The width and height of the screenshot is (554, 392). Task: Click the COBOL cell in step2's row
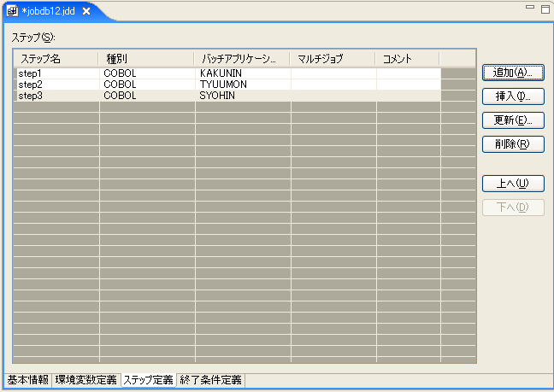(x=147, y=85)
